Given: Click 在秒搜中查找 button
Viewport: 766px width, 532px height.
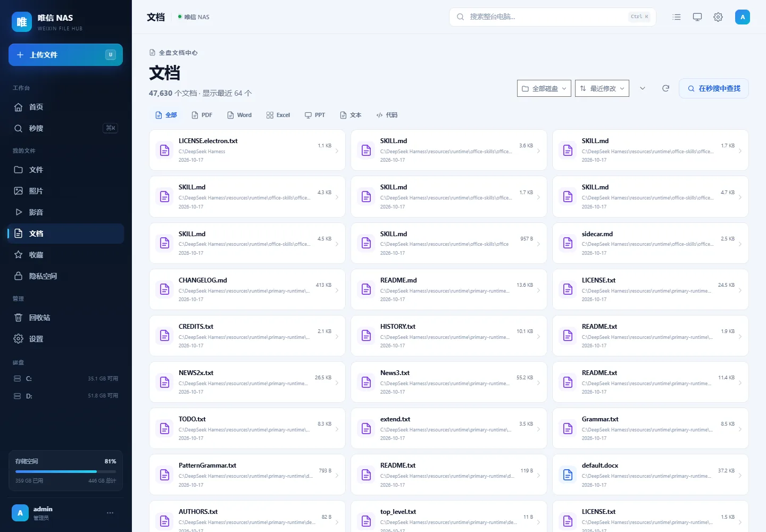Looking at the screenshot, I should point(714,88).
